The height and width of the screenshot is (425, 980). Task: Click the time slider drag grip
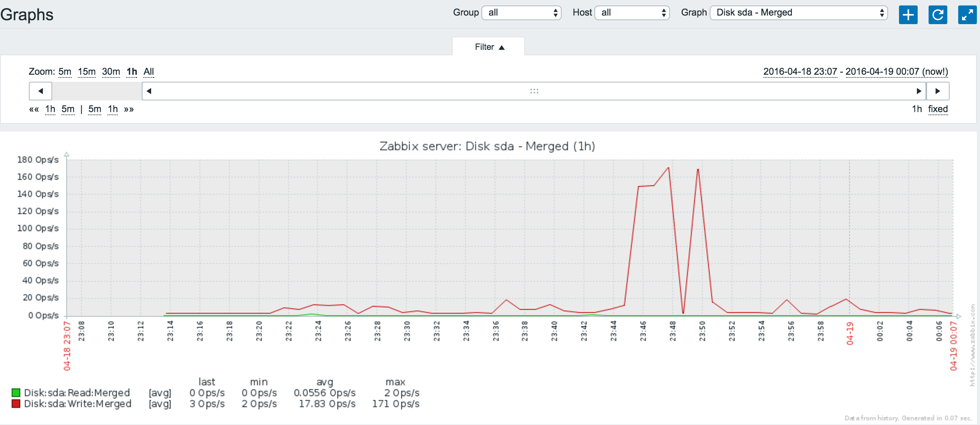(534, 91)
